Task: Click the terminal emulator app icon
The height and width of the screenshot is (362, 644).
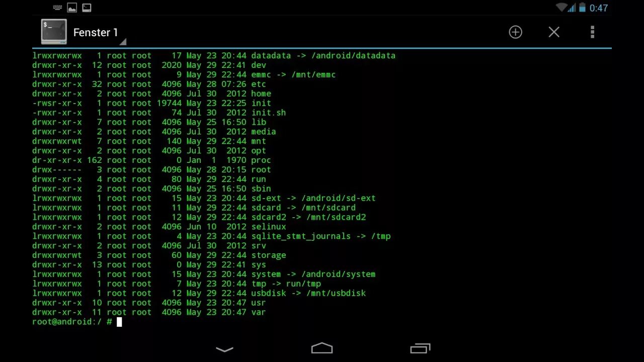Action: (x=54, y=32)
